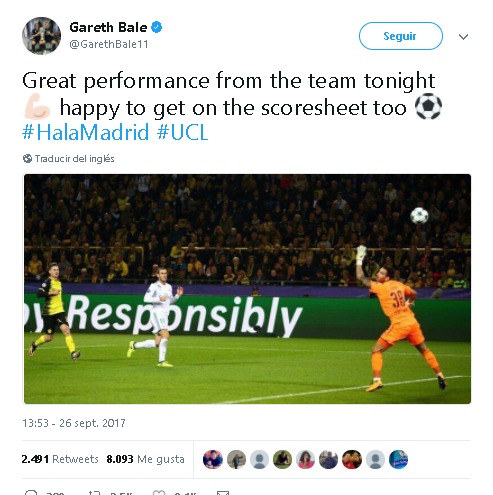Viewport: 493px width, 495px height.
Task: Open the seventh liker avatar in red
Action: pyautogui.click(x=352, y=459)
